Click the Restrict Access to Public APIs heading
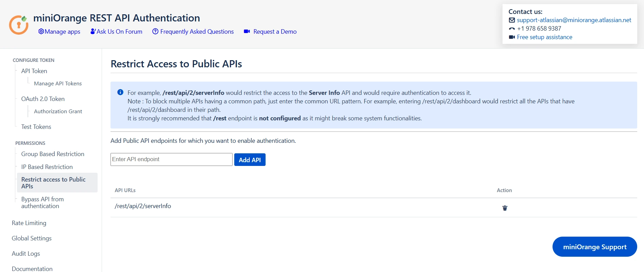 tap(176, 64)
